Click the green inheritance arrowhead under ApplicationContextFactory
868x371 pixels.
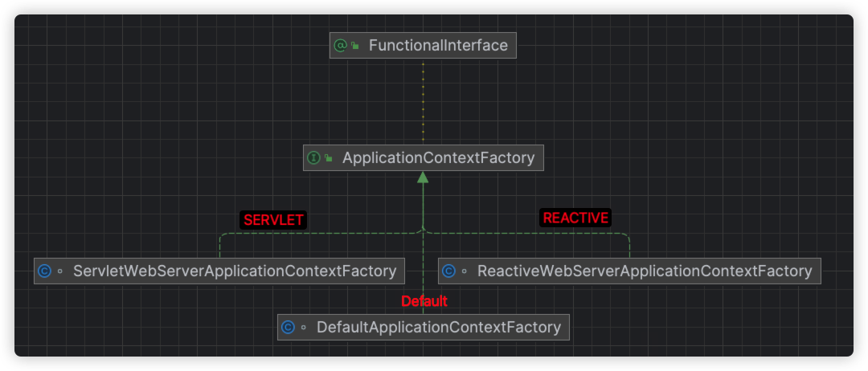(423, 177)
